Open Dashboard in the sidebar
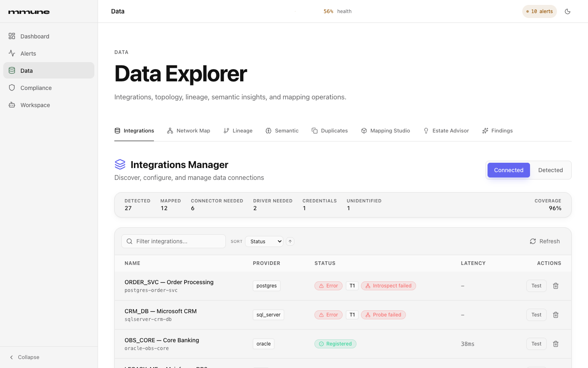588x368 pixels. click(x=49, y=36)
